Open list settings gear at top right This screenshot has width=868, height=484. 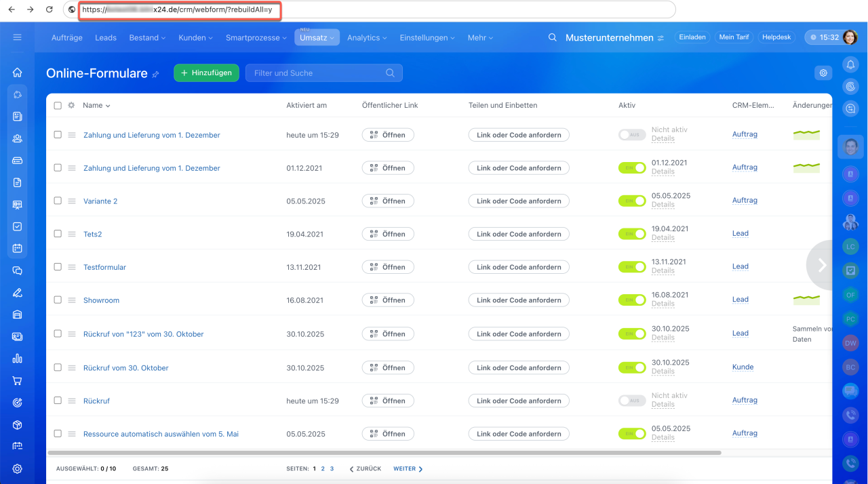[823, 73]
